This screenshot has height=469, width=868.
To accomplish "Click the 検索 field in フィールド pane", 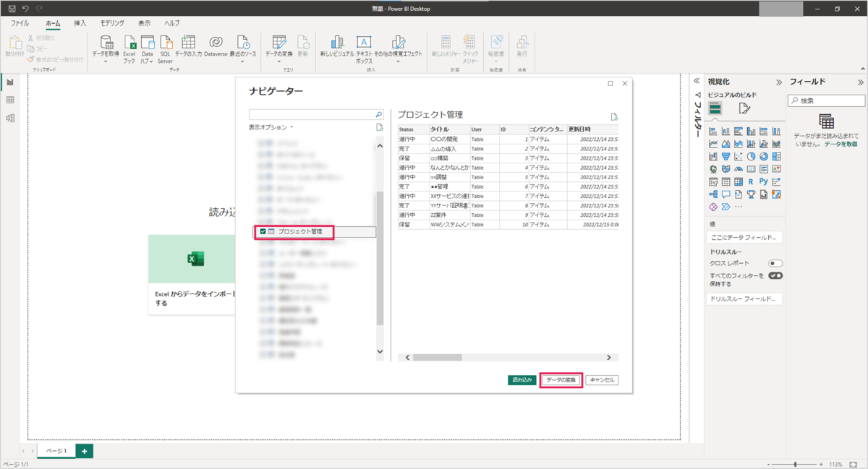I will click(x=826, y=100).
